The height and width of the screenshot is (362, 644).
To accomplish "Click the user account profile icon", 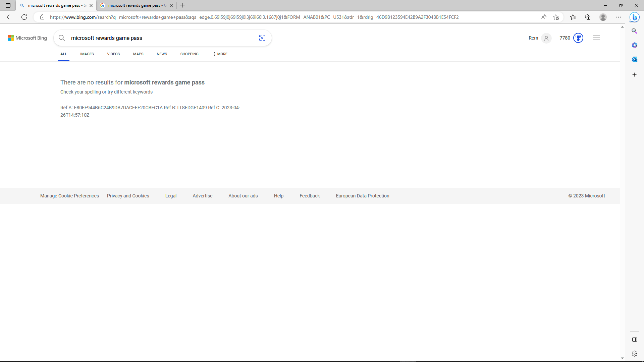I will 546,38.
